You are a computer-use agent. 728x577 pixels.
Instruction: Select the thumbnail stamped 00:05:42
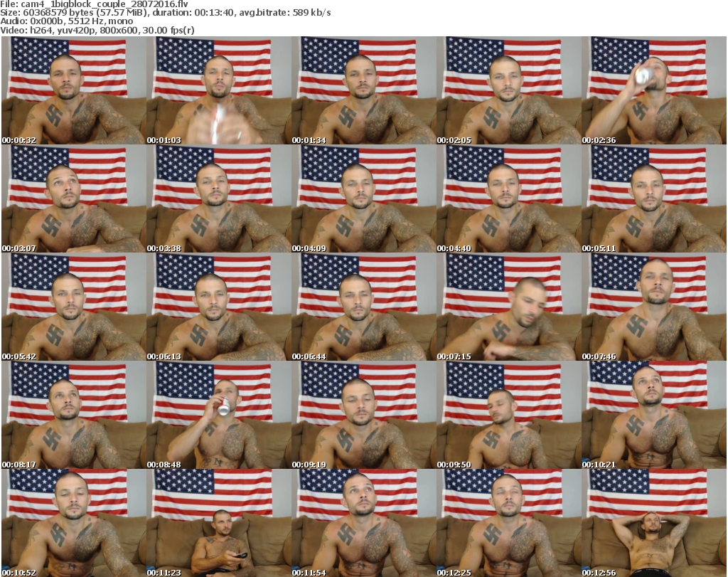click(73, 307)
